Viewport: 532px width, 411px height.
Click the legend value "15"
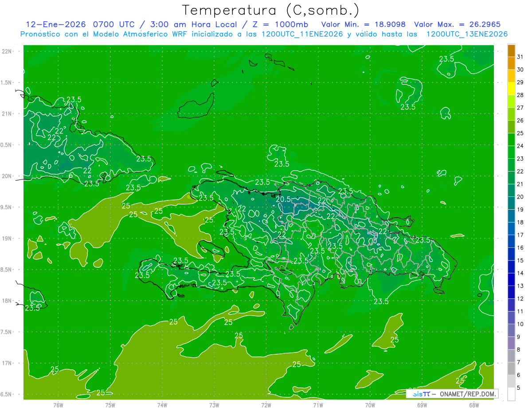click(520, 260)
